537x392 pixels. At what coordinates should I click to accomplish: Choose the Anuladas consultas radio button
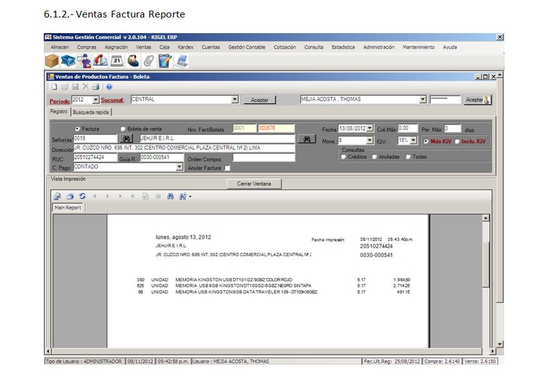pos(374,157)
